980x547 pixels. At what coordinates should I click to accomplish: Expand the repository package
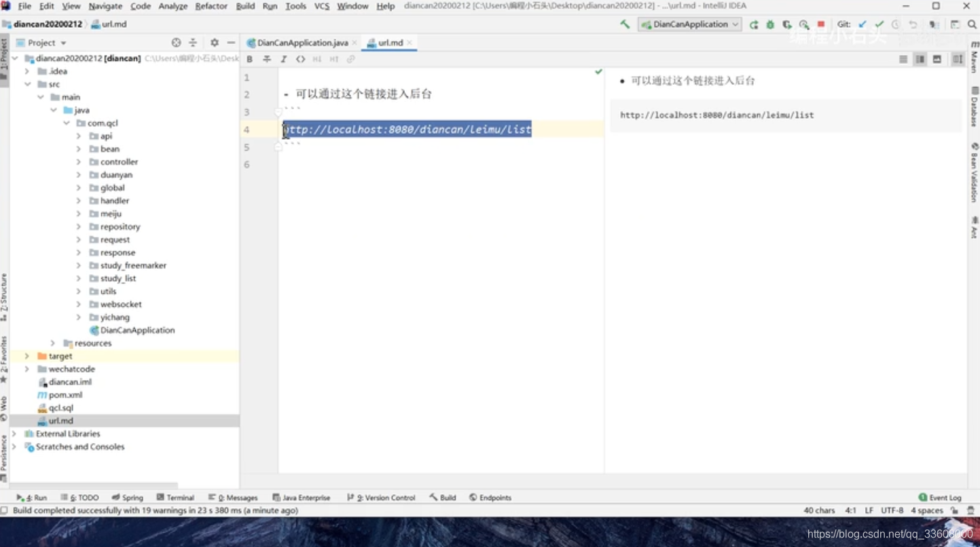tap(79, 226)
